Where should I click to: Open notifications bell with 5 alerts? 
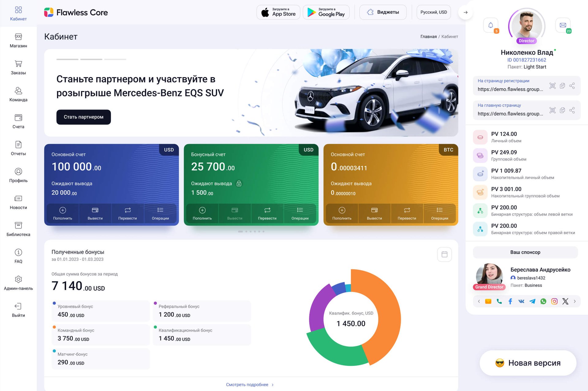click(490, 25)
